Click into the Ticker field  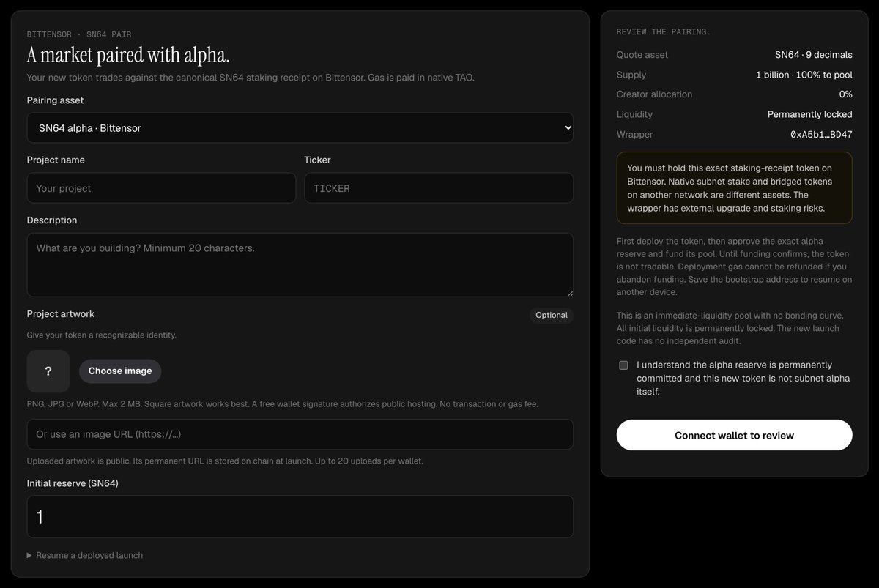tap(439, 188)
